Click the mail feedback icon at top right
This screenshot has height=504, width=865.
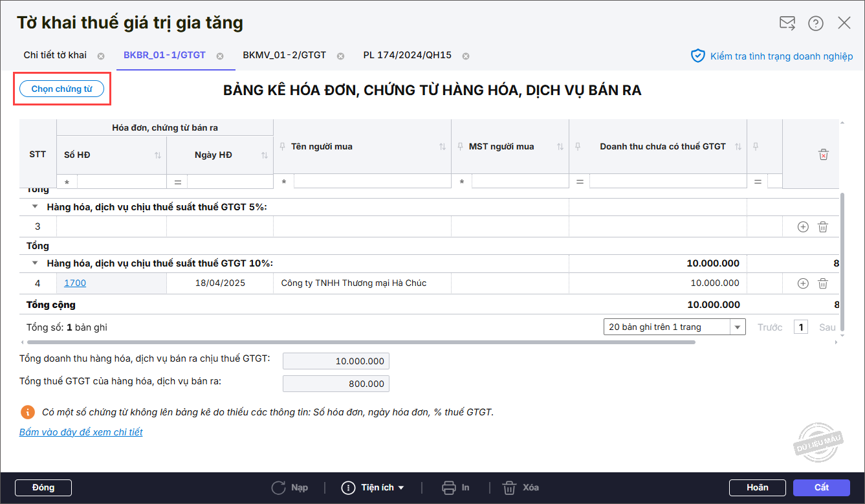pyautogui.click(x=787, y=23)
